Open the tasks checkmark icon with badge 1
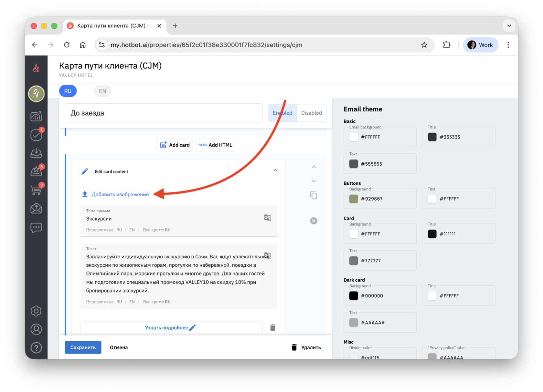 tap(36, 135)
